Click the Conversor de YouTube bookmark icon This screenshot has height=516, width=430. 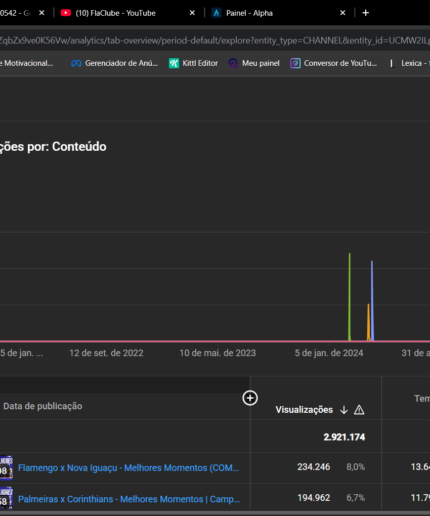295,63
